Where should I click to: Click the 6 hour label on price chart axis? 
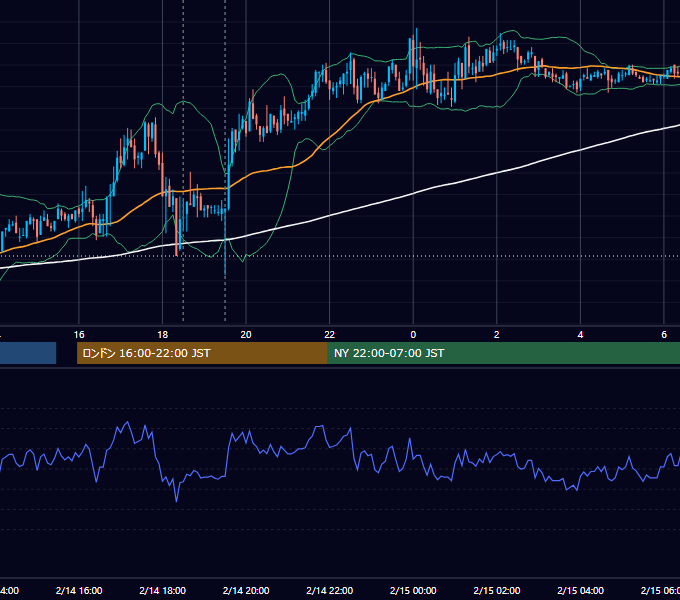(x=664, y=335)
